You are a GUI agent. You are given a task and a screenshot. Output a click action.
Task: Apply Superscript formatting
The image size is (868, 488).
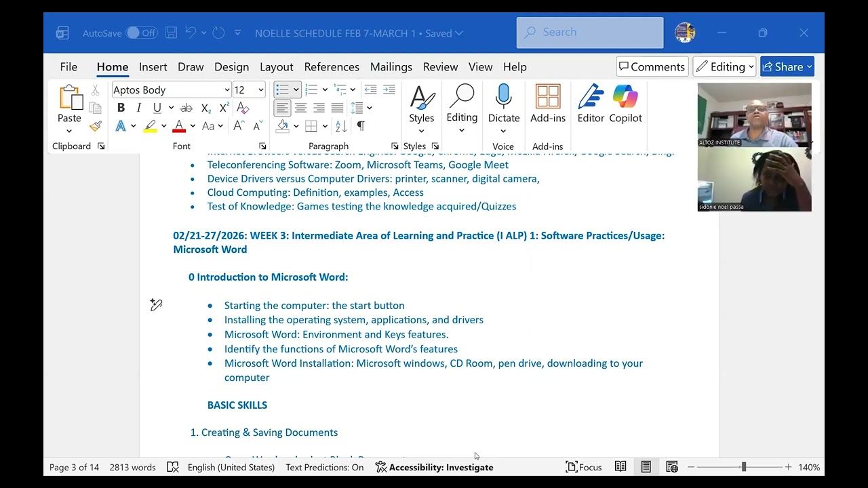[224, 108]
